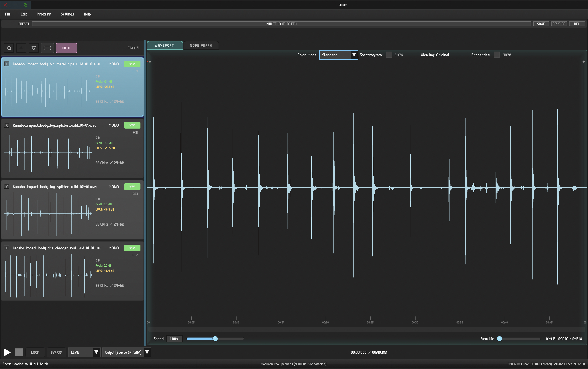Open the Process menu
The image size is (588, 369).
(43, 14)
